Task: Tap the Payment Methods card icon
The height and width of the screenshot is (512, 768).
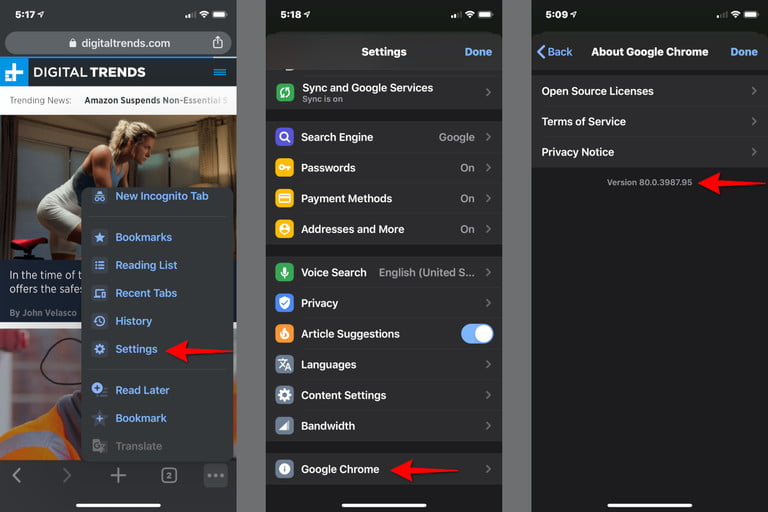Action: pyautogui.click(x=285, y=198)
